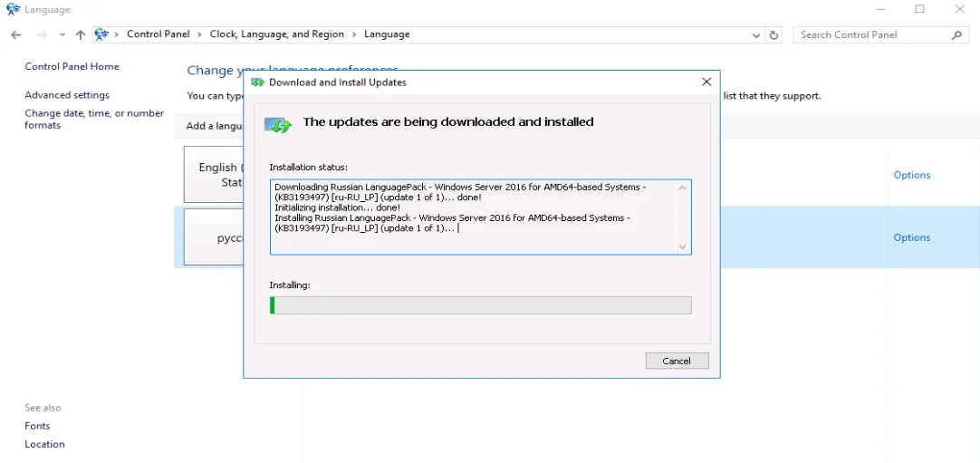980x463 pixels.
Task: Click the green update icon in dialog header
Action: click(x=279, y=124)
